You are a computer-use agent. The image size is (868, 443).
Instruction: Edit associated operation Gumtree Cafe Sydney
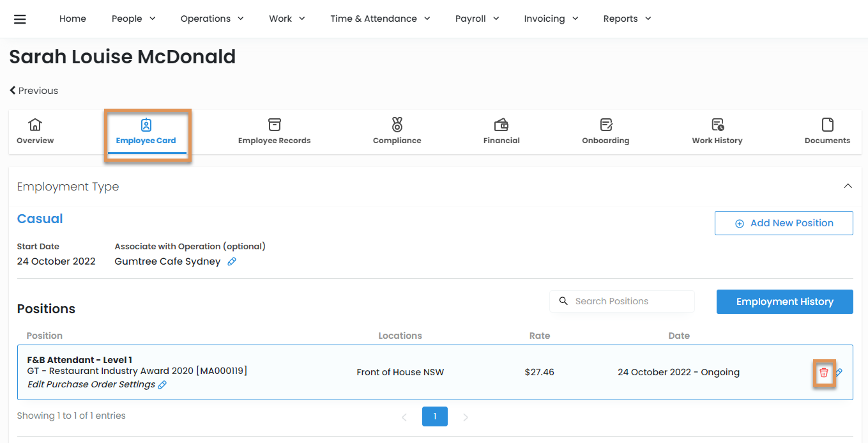(232, 261)
